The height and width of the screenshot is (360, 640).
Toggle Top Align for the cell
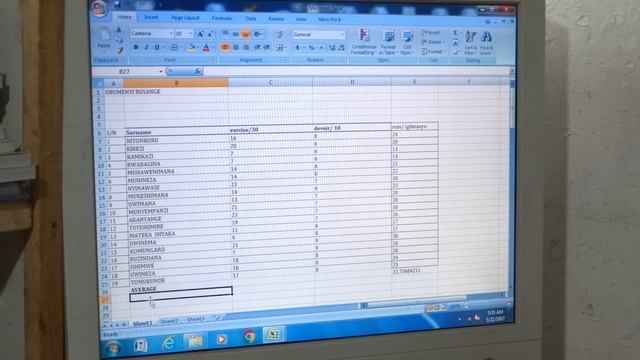click(x=225, y=34)
